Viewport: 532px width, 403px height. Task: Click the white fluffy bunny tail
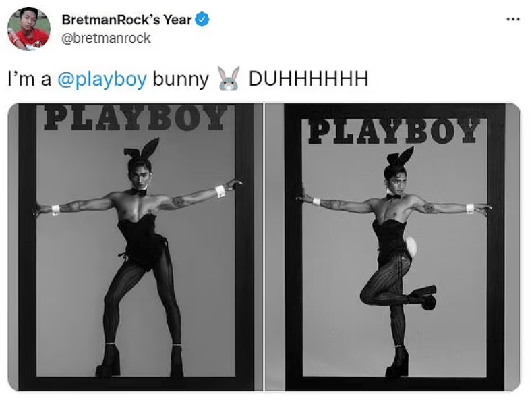pyautogui.click(x=411, y=246)
